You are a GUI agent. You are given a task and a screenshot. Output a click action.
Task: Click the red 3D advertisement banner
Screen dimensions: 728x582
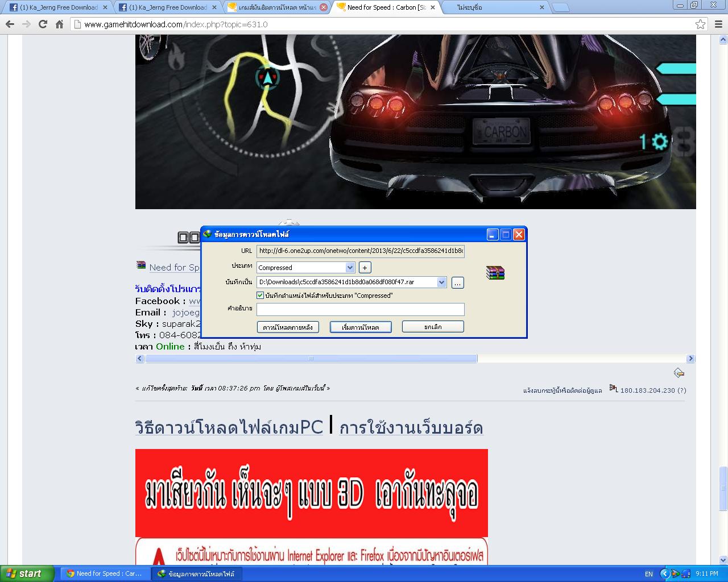(312, 493)
